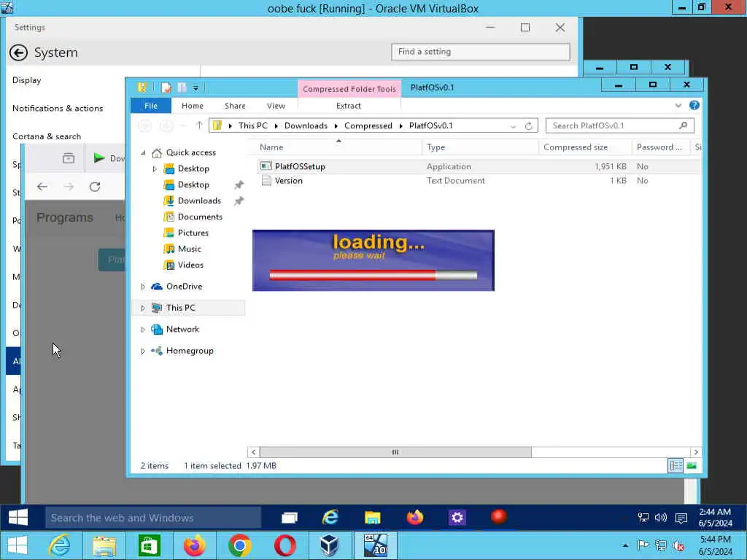
Task: Expand the OneDrive tree node
Action: click(143, 287)
